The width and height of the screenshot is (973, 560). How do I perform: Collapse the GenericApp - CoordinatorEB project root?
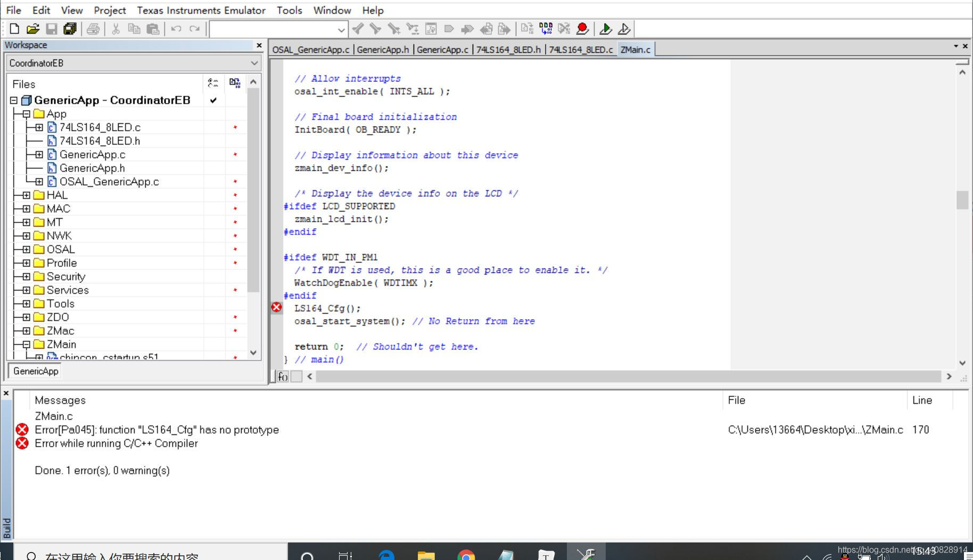click(x=14, y=100)
